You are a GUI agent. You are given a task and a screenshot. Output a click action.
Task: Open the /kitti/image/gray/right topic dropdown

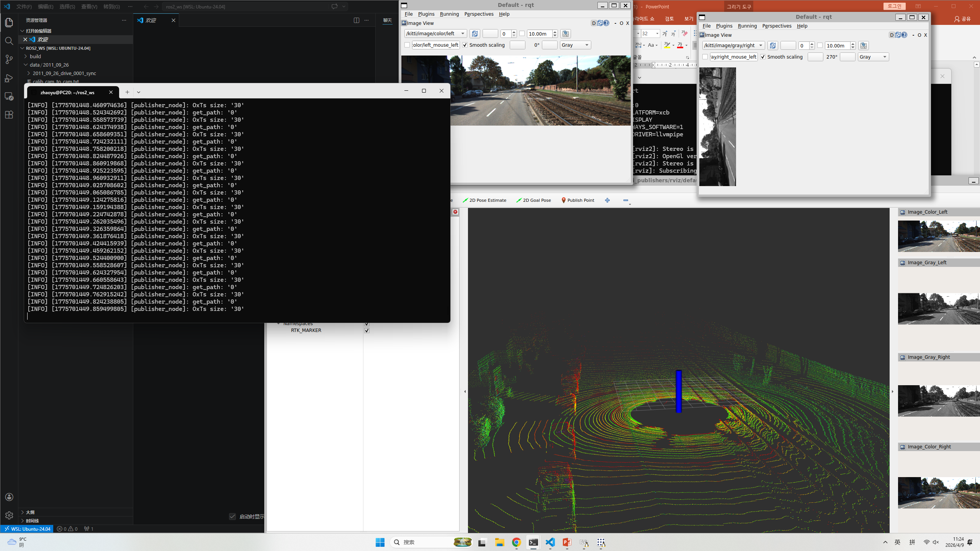(734, 46)
